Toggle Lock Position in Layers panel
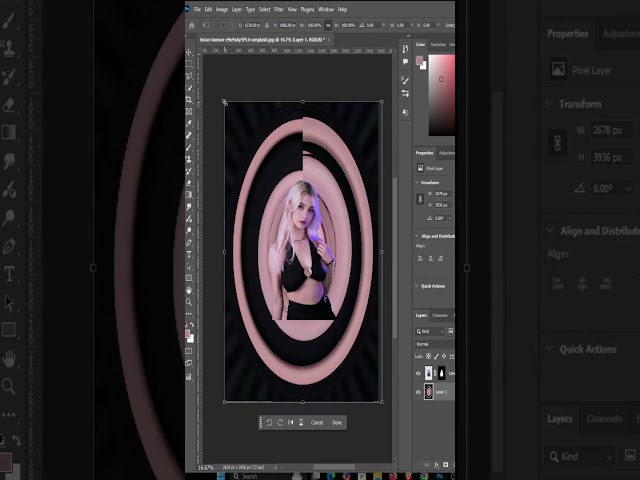Viewport: 640px width, 480px height. 444,356
